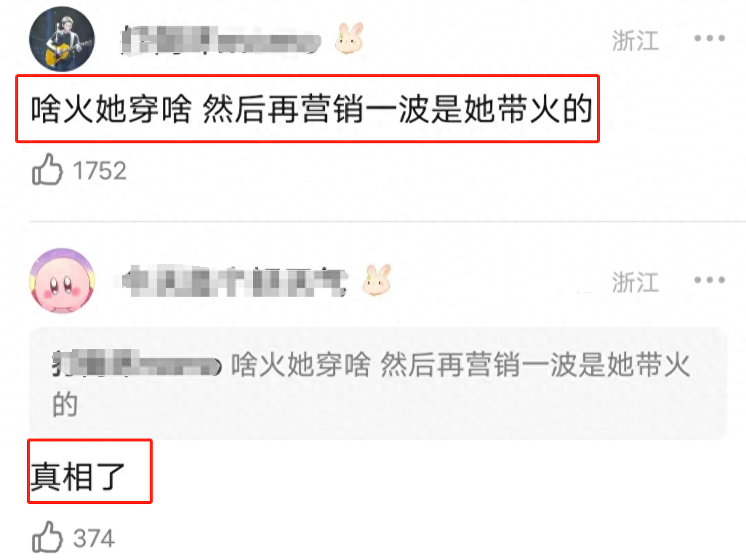Open the pink Kirby avatar's profile
The width and height of the screenshot is (746, 560).
62,281
